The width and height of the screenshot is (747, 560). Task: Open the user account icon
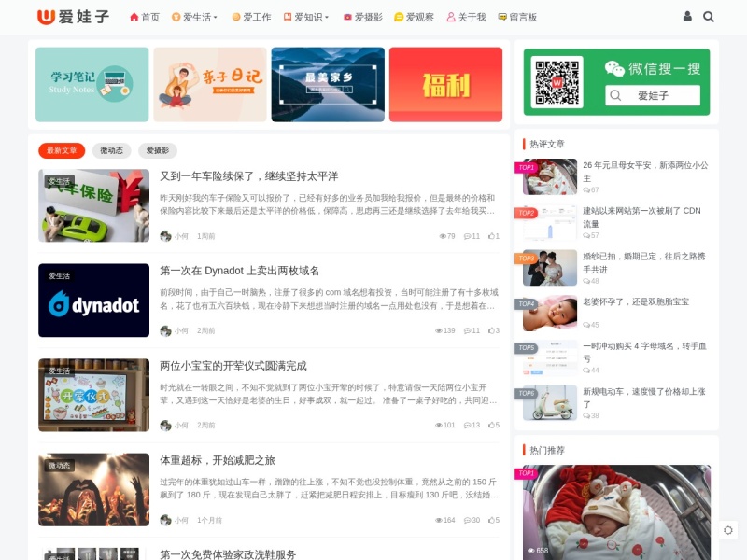(687, 17)
